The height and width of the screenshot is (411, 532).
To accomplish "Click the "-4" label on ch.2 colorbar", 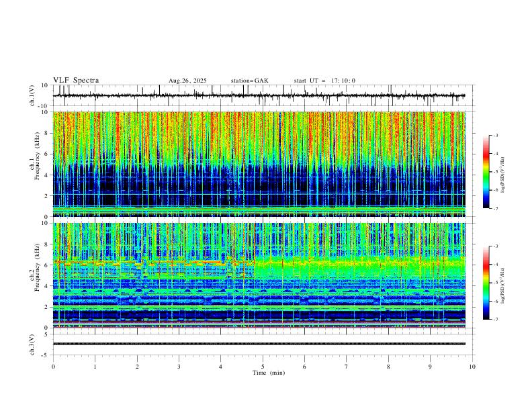I will 496,265.
